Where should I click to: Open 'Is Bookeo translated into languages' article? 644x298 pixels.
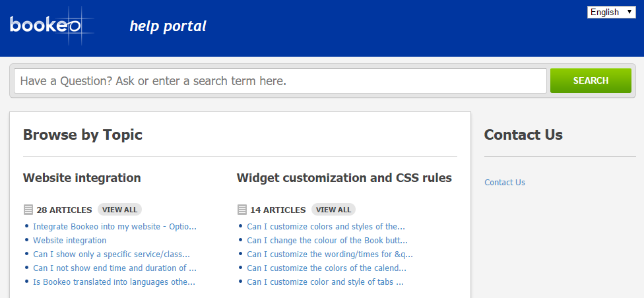pos(114,282)
